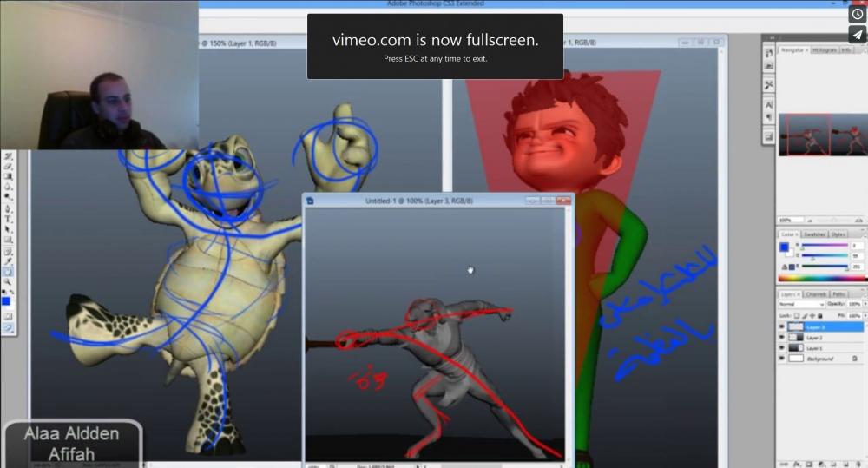Toggle Lock transparent pixels in Layers panel
The width and height of the screenshot is (868, 468).
coord(797,316)
